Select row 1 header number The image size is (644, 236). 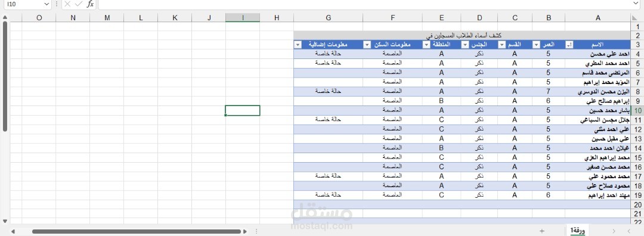637,26
